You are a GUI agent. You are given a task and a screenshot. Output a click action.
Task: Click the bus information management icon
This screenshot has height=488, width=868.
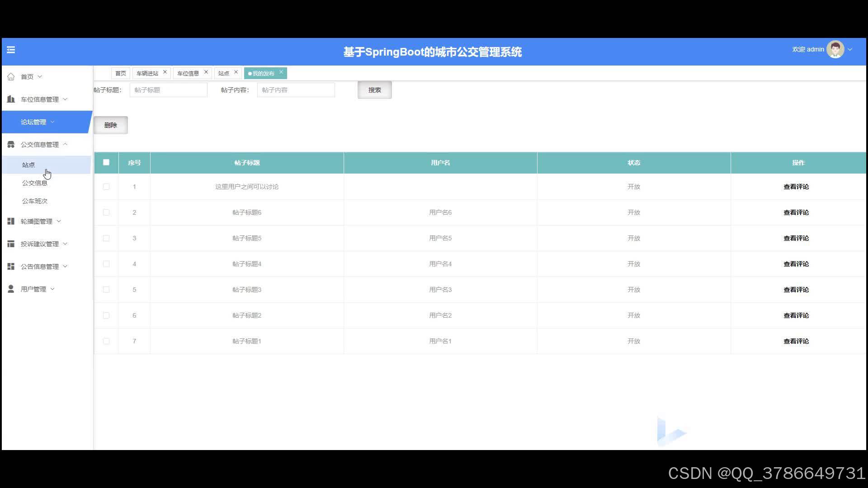click(11, 145)
